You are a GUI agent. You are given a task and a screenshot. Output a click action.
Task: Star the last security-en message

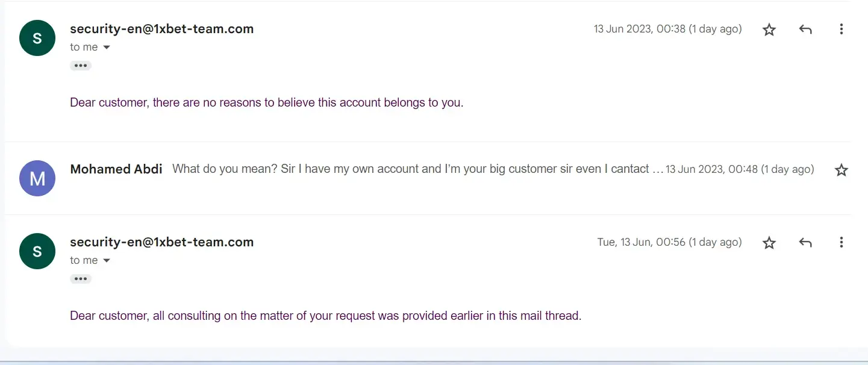pyautogui.click(x=769, y=243)
